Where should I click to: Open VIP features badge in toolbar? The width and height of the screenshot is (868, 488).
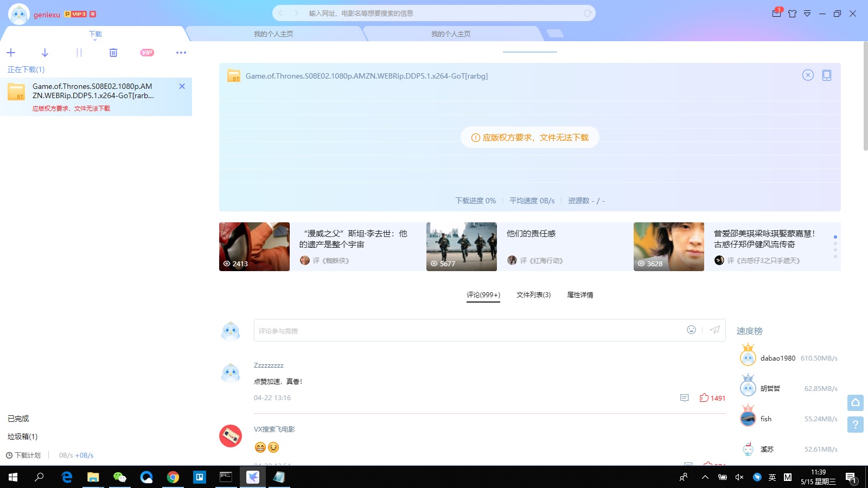[147, 53]
